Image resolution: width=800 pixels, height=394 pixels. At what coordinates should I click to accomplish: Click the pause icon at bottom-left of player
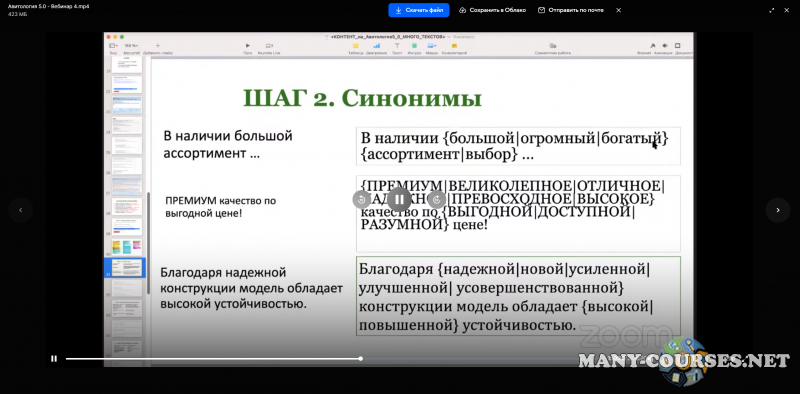[54, 359]
